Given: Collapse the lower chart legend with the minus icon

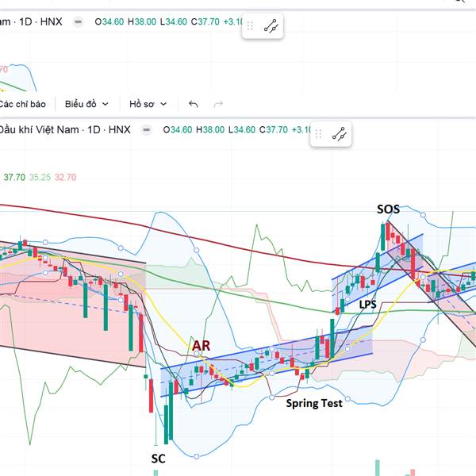Looking at the screenshot, I should coord(146,130).
